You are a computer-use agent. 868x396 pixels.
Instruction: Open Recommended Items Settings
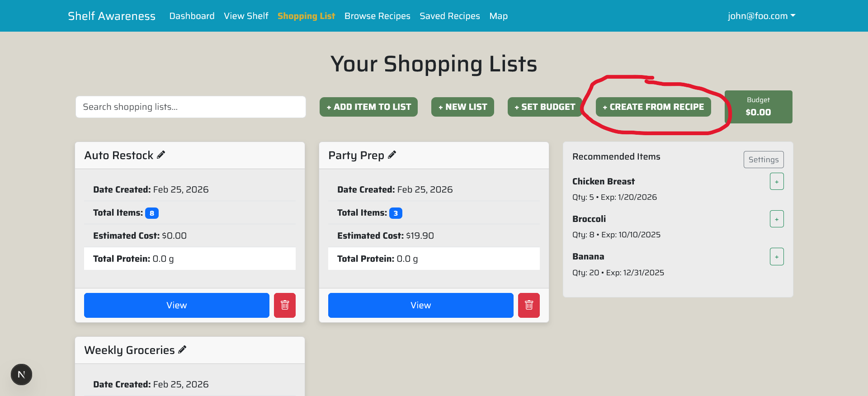point(763,160)
